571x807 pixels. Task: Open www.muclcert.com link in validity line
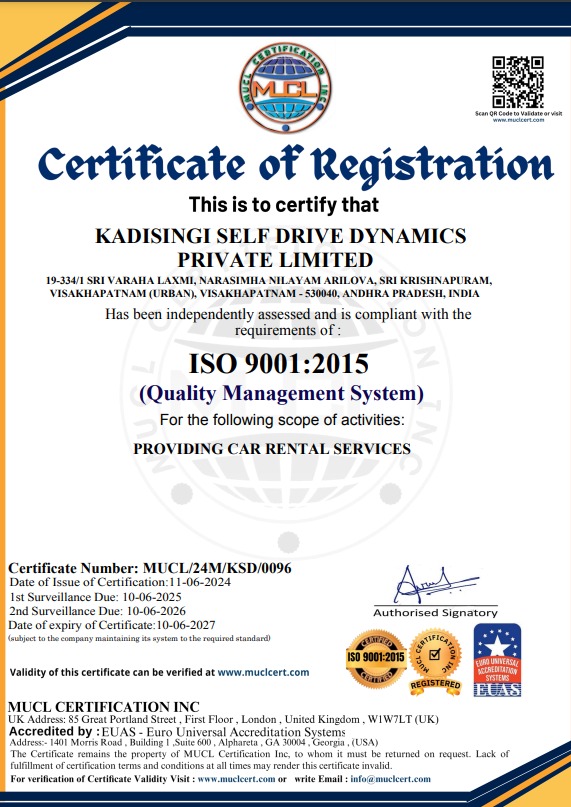[x=263, y=672]
